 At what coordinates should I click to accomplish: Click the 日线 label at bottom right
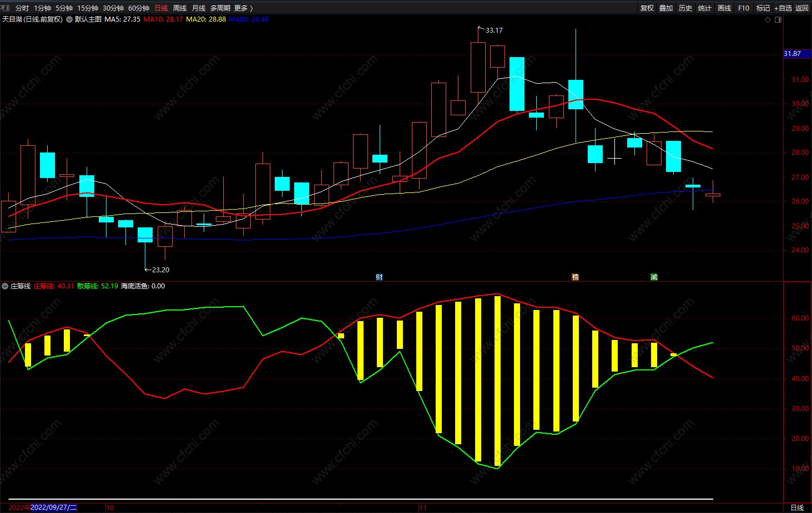point(797,508)
